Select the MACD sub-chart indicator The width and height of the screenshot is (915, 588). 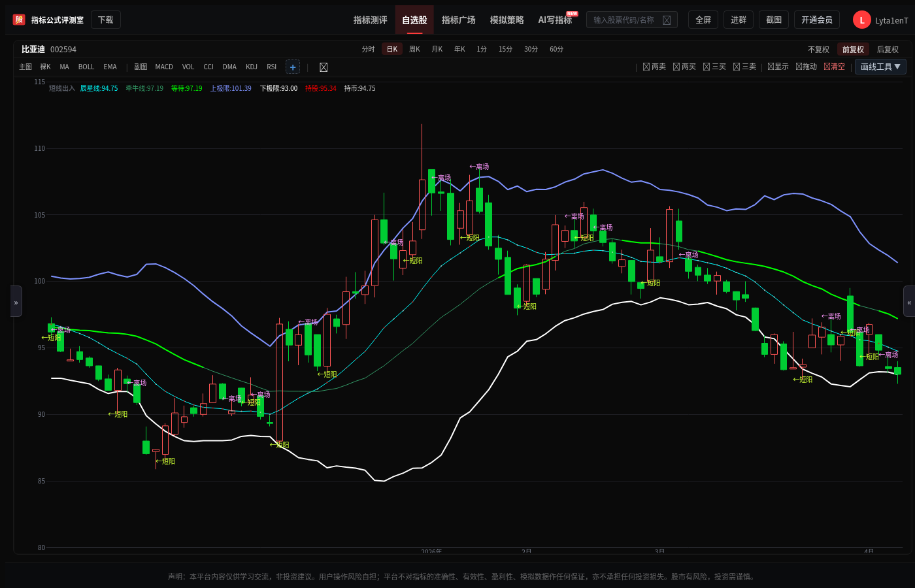(164, 67)
